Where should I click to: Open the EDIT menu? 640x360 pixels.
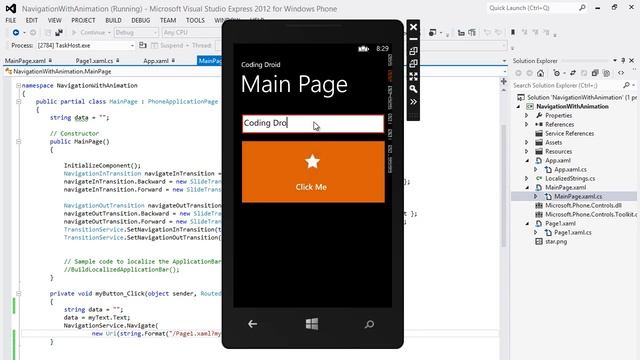click(31, 20)
